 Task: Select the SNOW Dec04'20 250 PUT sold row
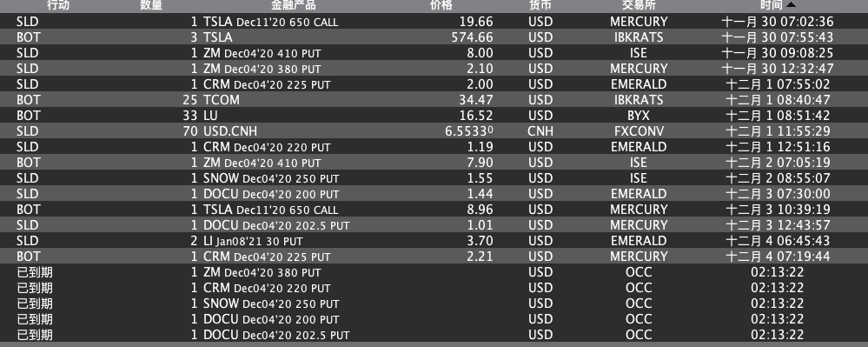coord(434,178)
